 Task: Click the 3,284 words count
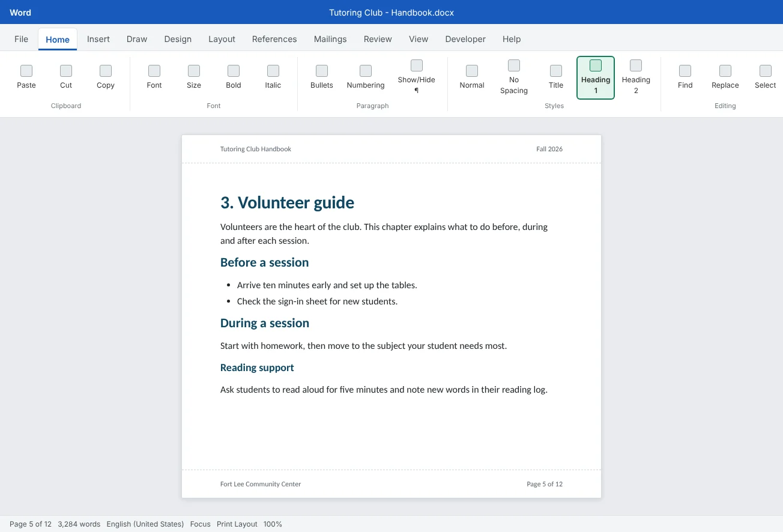(x=79, y=524)
